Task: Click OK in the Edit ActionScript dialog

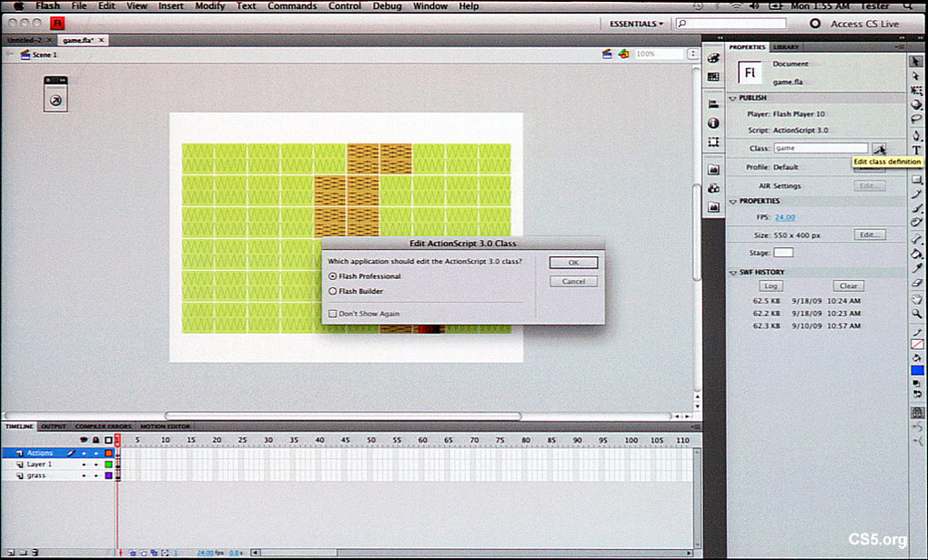Action: (x=573, y=263)
